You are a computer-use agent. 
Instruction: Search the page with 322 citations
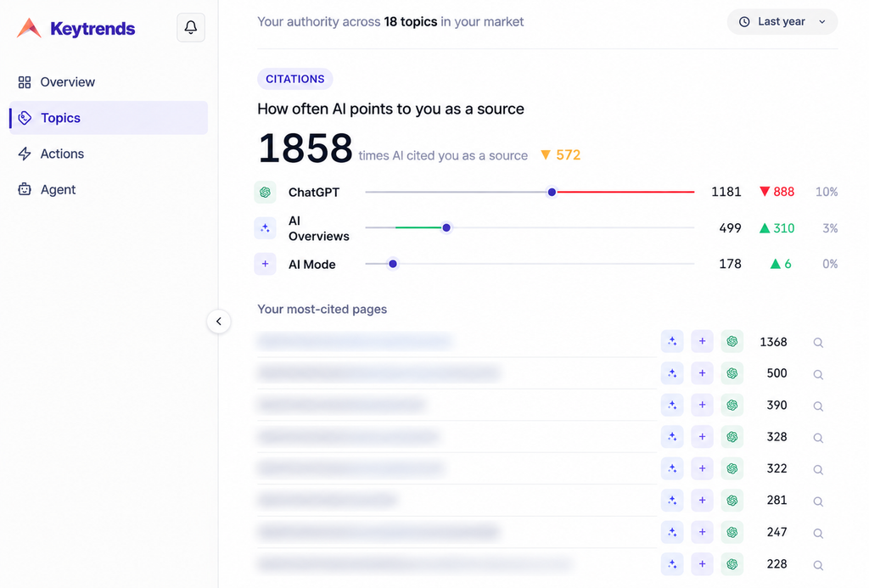pos(818,469)
